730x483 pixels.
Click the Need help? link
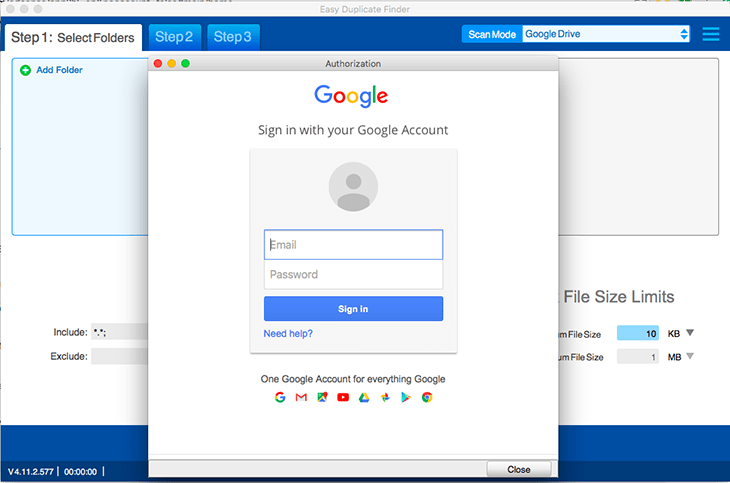[288, 333]
